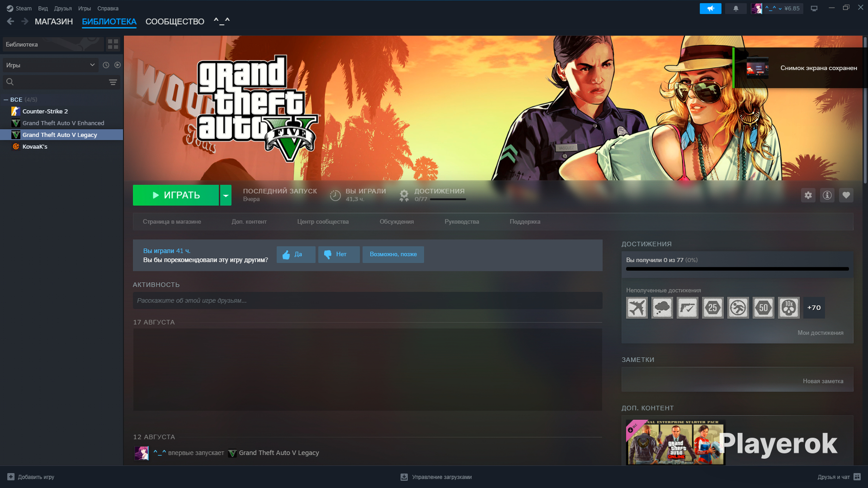868x488 pixels.
Task: Open the Игры menu
Action: coord(84,8)
